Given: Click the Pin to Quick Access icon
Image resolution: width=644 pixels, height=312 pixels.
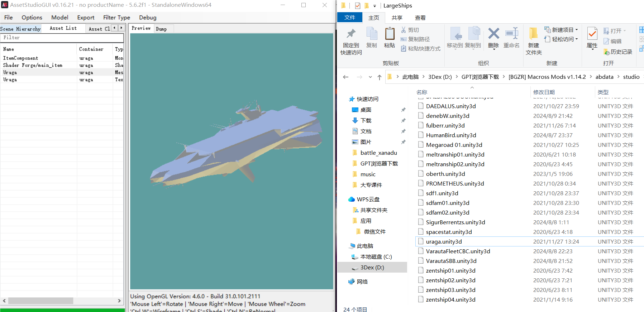Looking at the screenshot, I should click(351, 34).
